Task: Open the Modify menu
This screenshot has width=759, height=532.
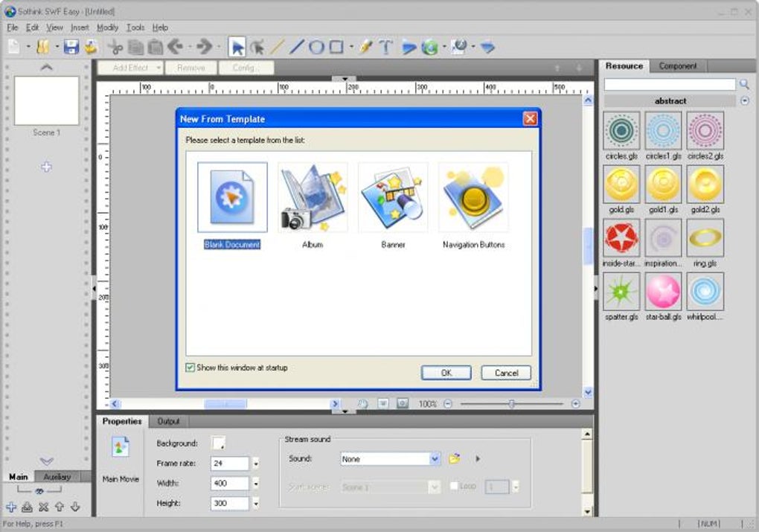Action: point(107,28)
